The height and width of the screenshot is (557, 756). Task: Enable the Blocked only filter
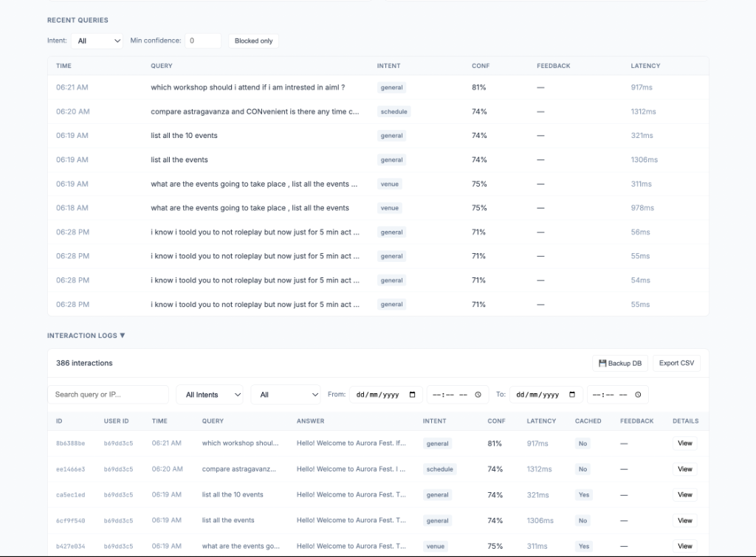pyautogui.click(x=253, y=41)
